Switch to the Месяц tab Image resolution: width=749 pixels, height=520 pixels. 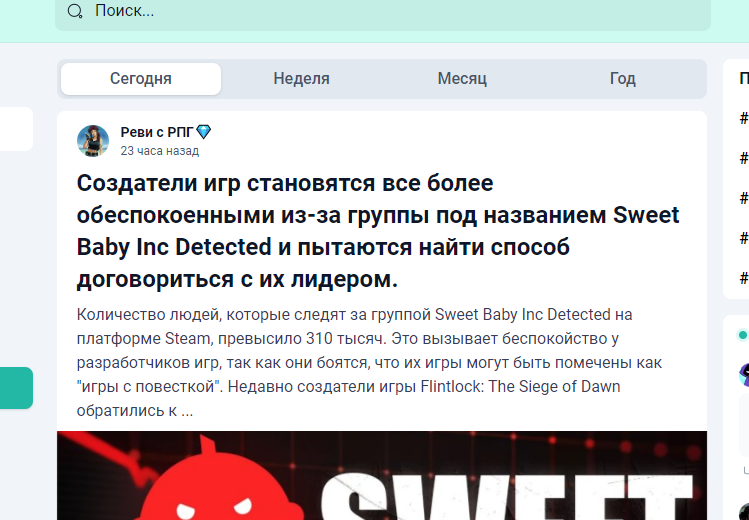click(462, 79)
